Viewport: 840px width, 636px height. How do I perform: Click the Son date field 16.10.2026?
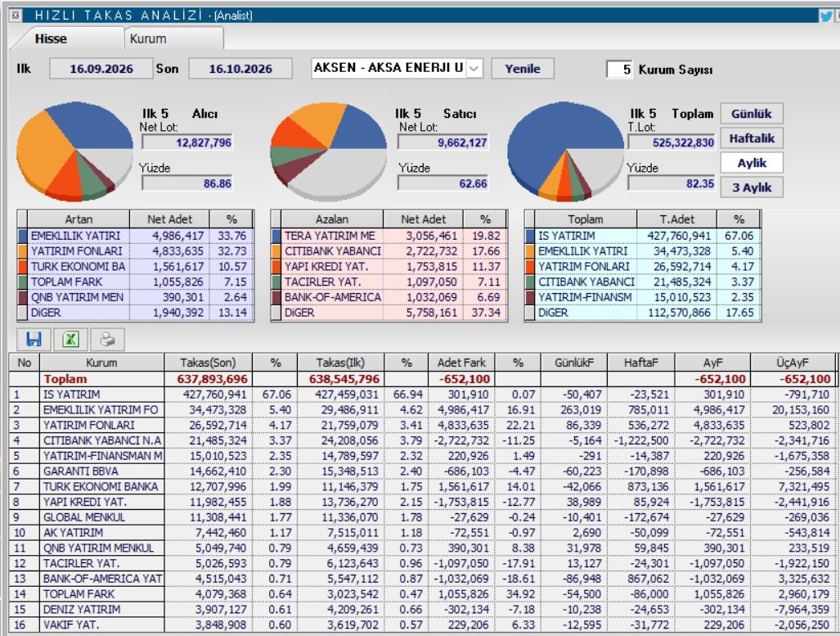coord(240,69)
